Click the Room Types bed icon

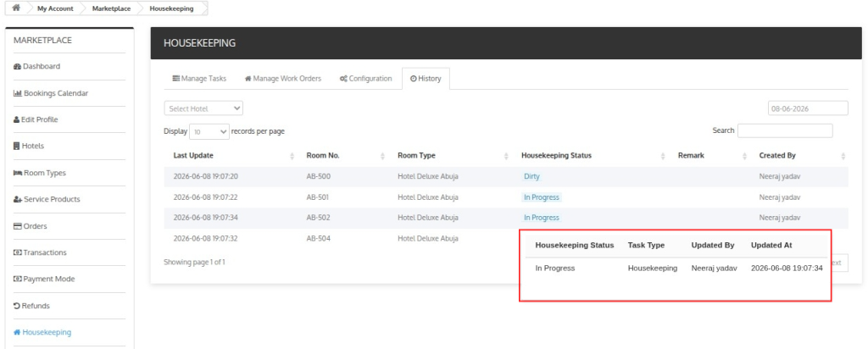click(17, 173)
